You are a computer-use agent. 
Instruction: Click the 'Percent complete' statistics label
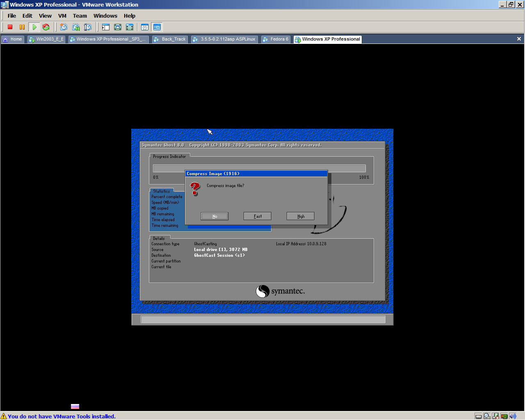pos(167,197)
